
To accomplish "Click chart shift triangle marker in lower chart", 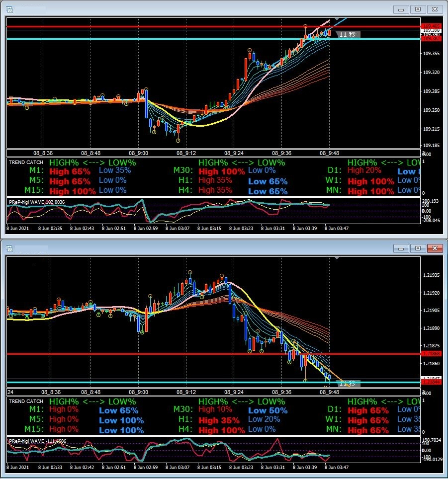I will (x=337, y=258).
